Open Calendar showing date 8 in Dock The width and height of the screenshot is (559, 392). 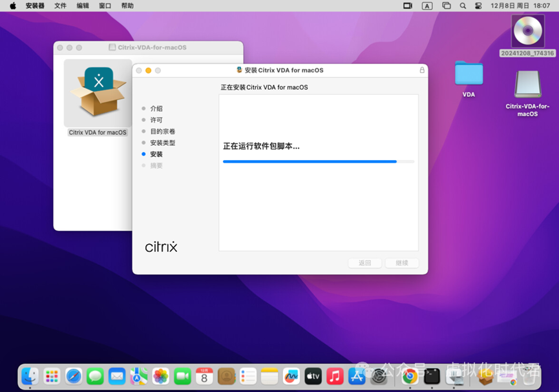pos(204,377)
